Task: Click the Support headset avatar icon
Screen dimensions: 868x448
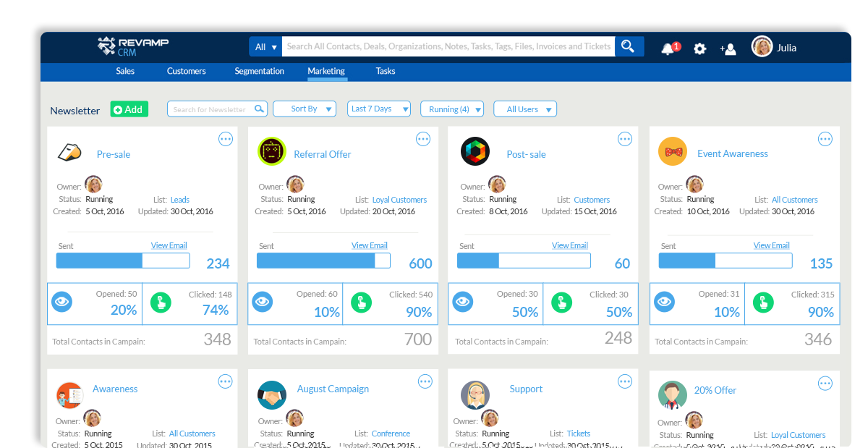Action: (475, 395)
